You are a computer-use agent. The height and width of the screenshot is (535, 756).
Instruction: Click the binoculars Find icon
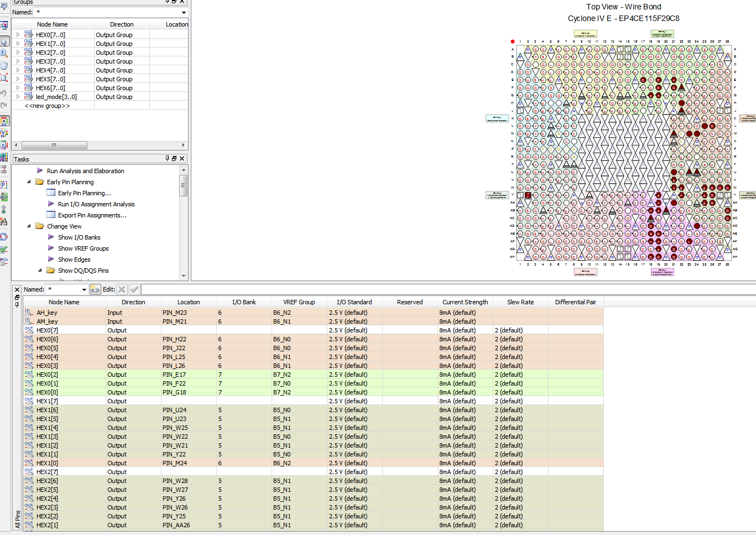[x=4, y=222]
